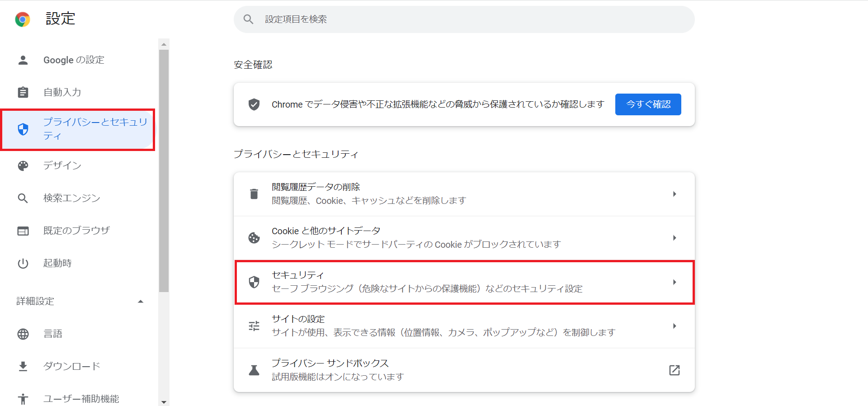
Task: Click the セーフ ブラウジング description text
Action: coord(427,289)
